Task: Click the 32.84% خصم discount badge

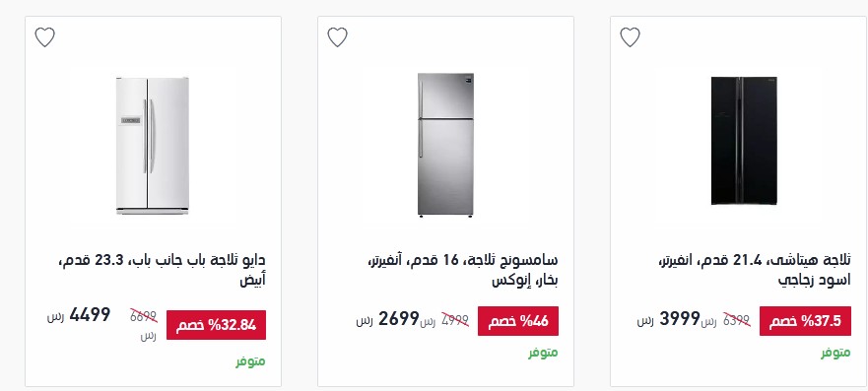Action: [x=217, y=325]
